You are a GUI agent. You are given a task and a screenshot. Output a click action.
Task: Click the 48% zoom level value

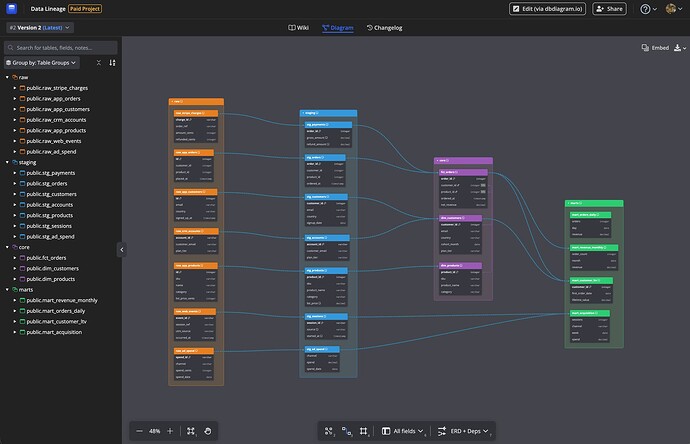pyautogui.click(x=154, y=431)
